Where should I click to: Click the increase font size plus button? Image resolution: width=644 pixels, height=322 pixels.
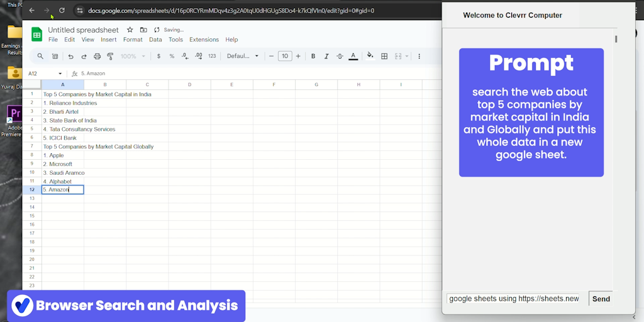298,56
